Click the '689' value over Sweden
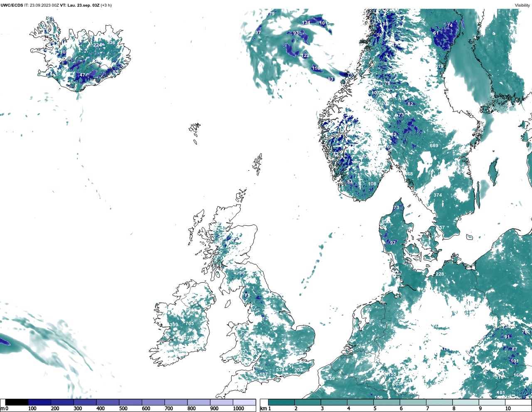This screenshot has height=412, width=532. [x=434, y=146]
